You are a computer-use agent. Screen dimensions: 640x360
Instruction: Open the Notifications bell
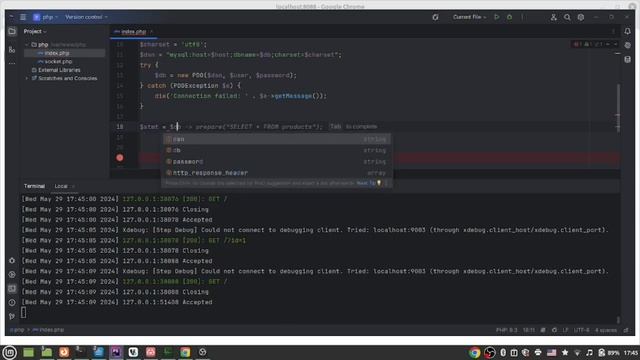(x=627, y=31)
